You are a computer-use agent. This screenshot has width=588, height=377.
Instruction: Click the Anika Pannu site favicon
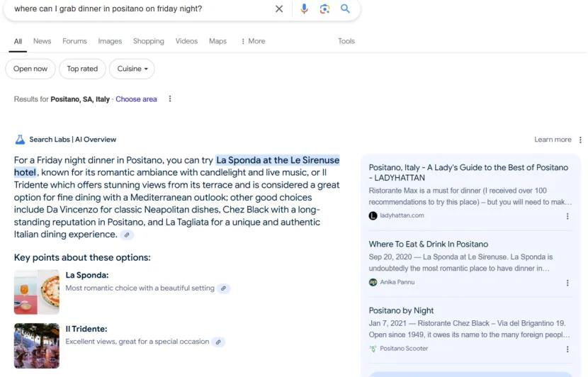pyautogui.click(x=373, y=282)
